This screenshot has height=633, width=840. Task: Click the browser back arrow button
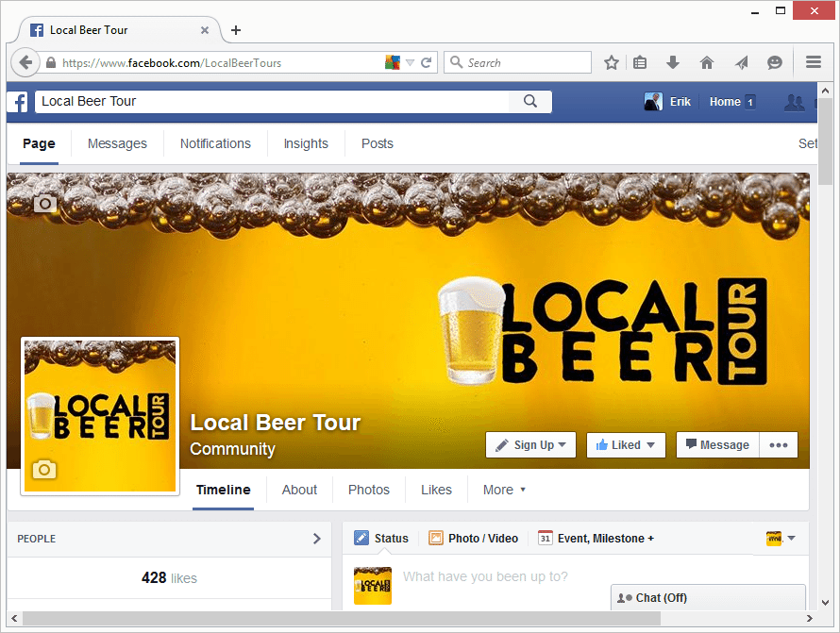tap(25, 62)
